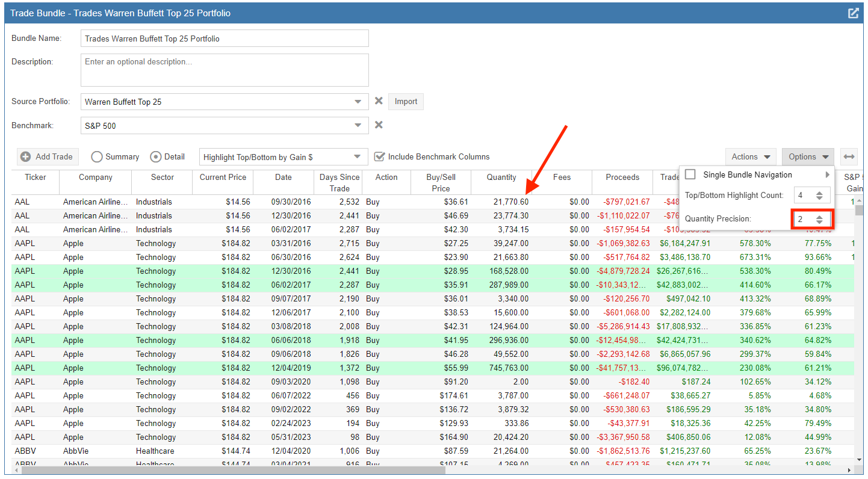868x479 pixels.
Task: Adjust Quantity Precision stepper arrows
Action: (x=819, y=219)
